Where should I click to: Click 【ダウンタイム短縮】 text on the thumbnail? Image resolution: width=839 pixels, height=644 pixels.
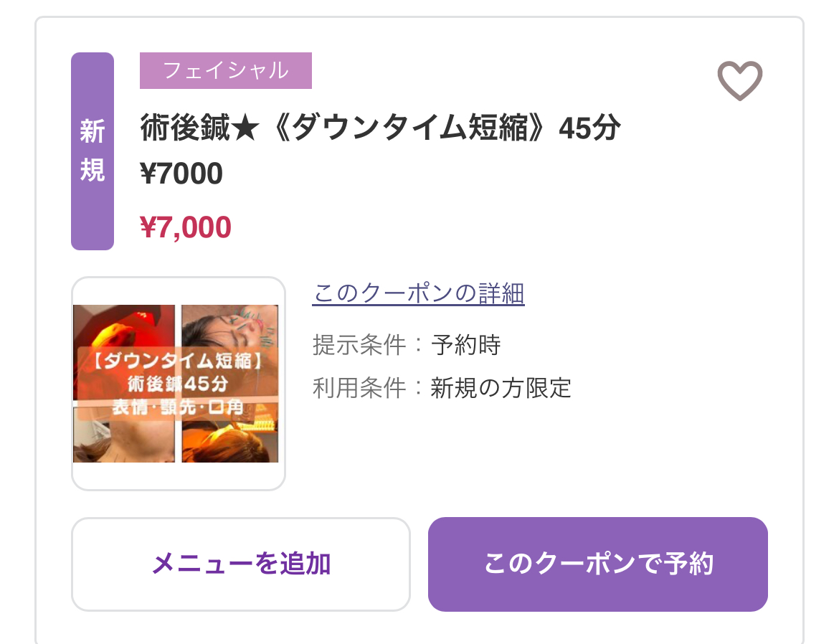176,360
